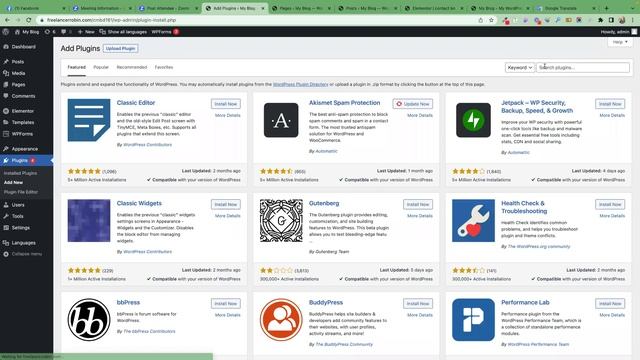Expand the Help dropdown tab
The width and height of the screenshot is (640, 360).
(620, 42)
